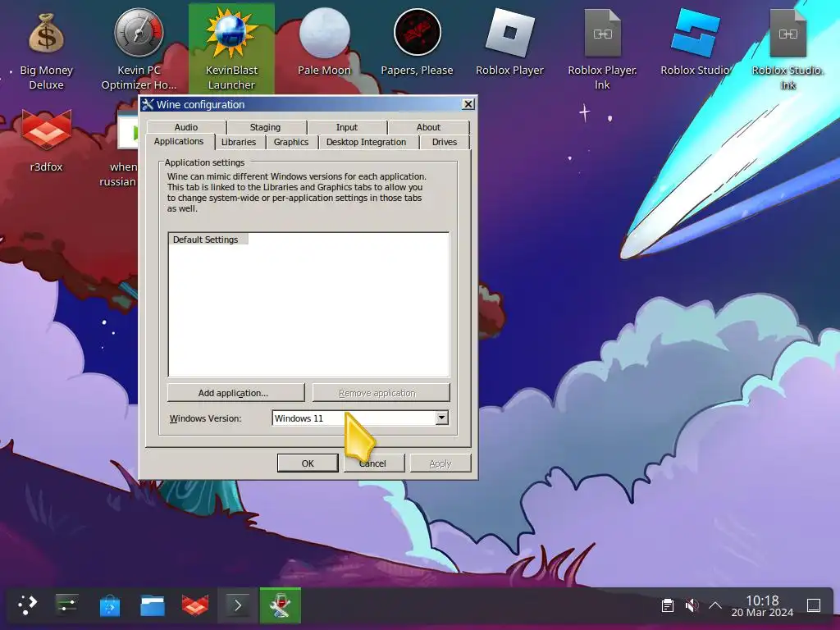Expand the hidden system tray icons arrow
840x630 pixels.
tap(715, 605)
